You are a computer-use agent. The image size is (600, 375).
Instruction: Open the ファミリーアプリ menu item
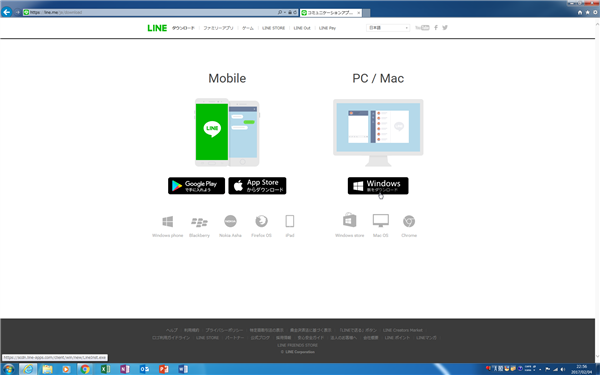pyautogui.click(x=218, y=28)
